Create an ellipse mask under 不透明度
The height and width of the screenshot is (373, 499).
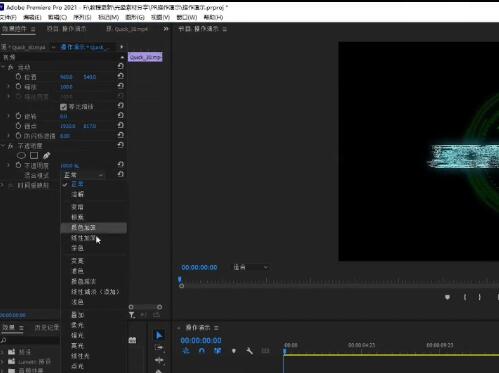tap(21, 155)
